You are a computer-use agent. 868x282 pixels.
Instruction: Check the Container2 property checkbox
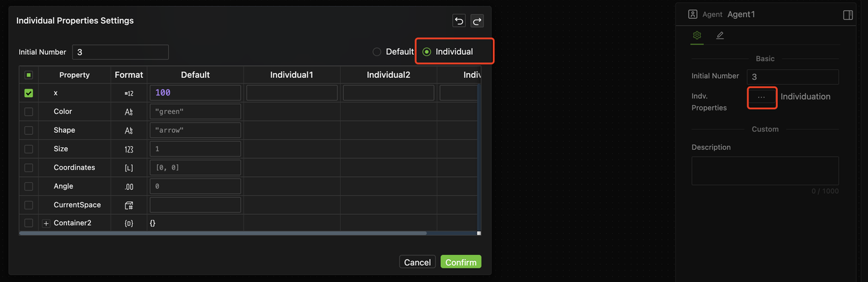28,223
